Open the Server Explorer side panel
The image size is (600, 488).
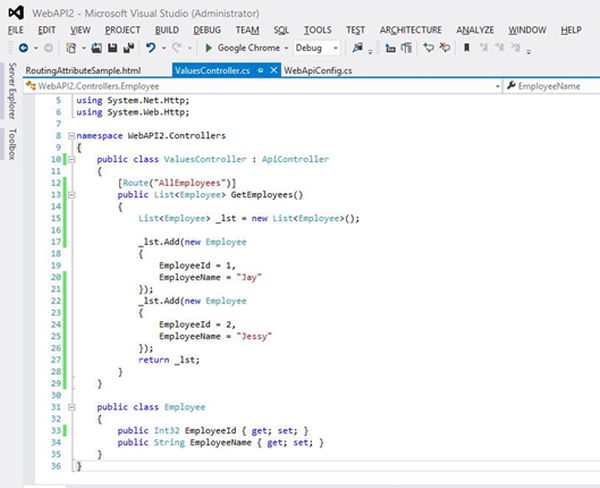point(12,91)
